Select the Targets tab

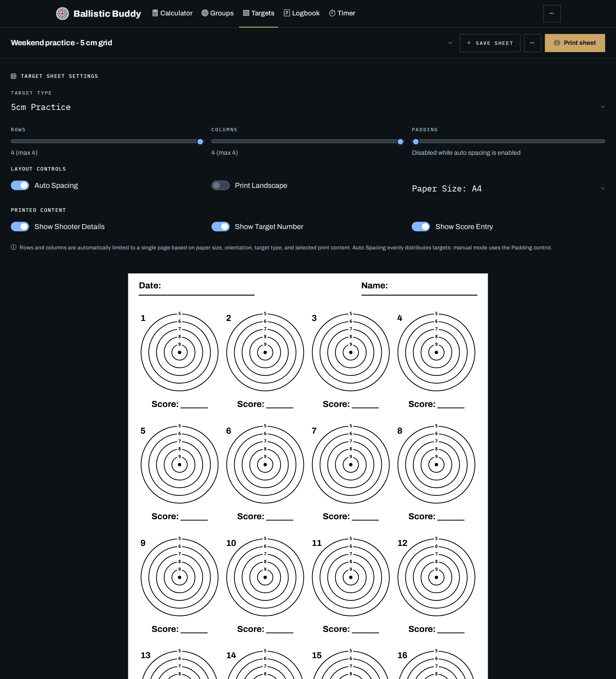[258, 13]
